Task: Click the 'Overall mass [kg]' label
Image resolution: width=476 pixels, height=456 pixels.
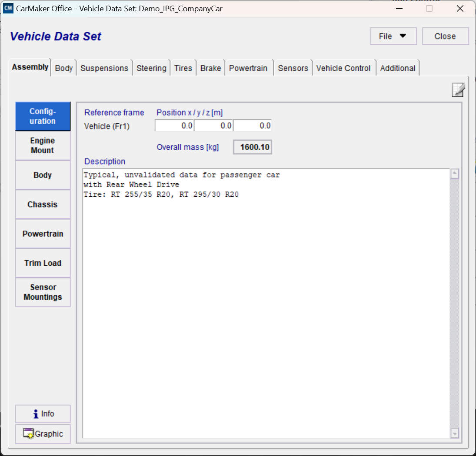Action: click(x=188, y=147)
